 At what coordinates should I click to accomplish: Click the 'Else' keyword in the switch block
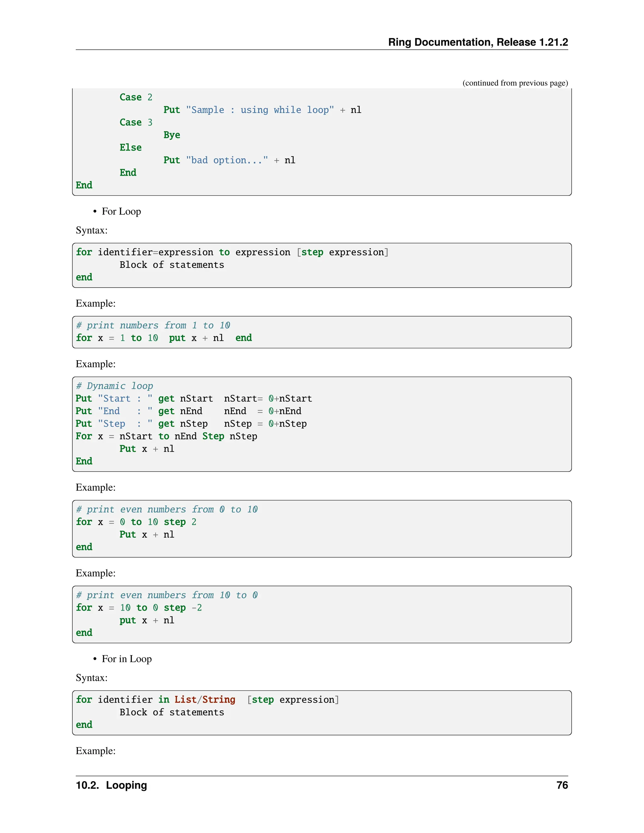pos(130,148)
